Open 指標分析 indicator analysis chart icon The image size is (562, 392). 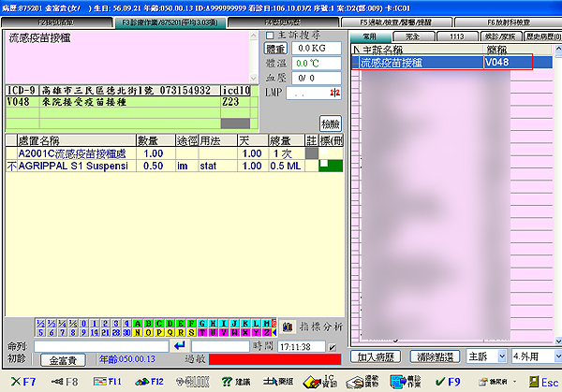287,326
